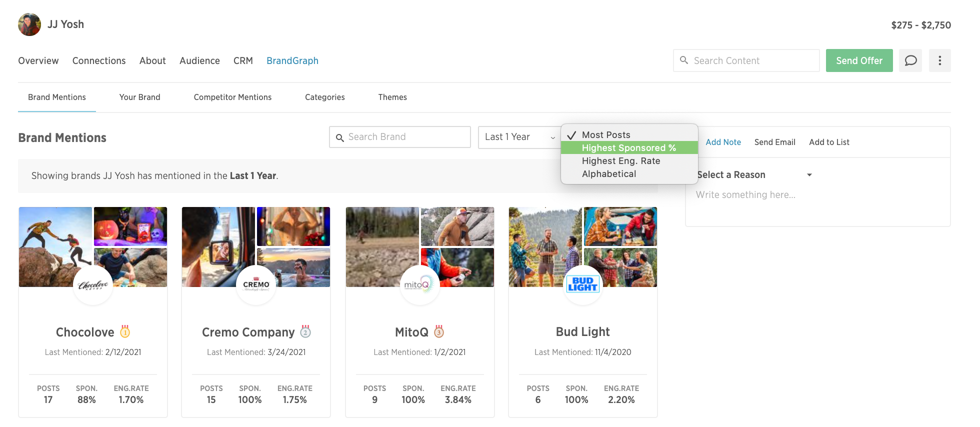Open Chocolove pumpkin photo thumbnail
The width and height of the screenshot is (980, 427).
[x=130, y=226]
